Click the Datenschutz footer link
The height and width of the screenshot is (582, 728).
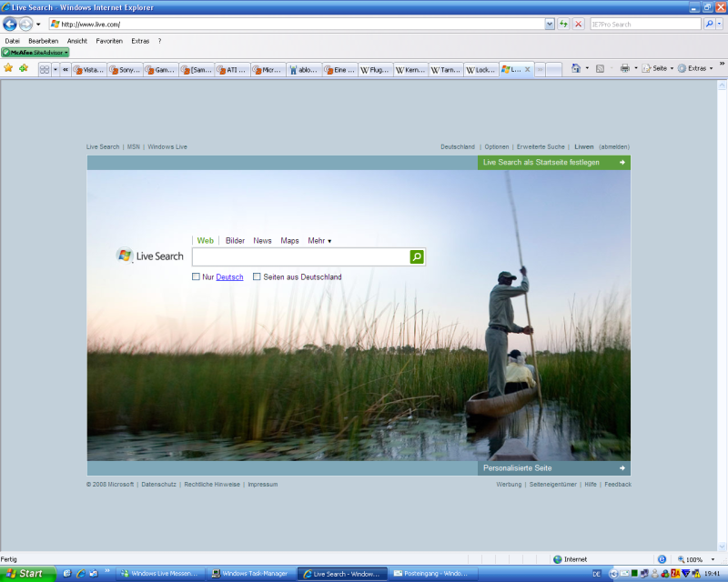click(158, 484)
